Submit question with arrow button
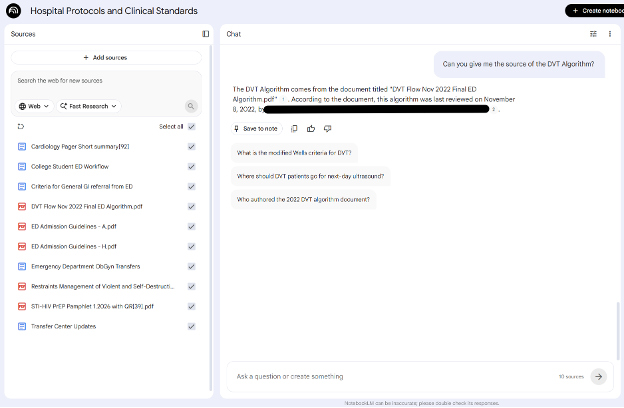This screenshot has width=624, height=408. click(x=599, y=376)
